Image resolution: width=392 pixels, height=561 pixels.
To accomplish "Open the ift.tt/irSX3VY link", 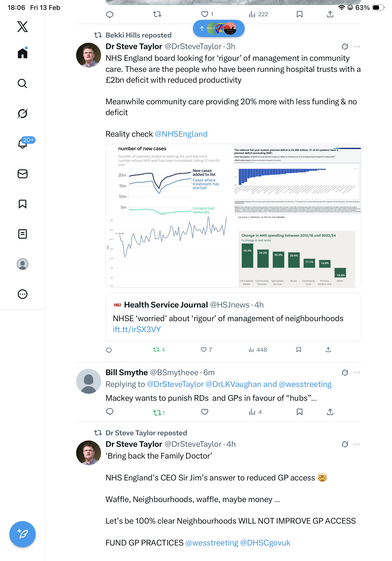I will pyautogui.click(x=137, y=329).
